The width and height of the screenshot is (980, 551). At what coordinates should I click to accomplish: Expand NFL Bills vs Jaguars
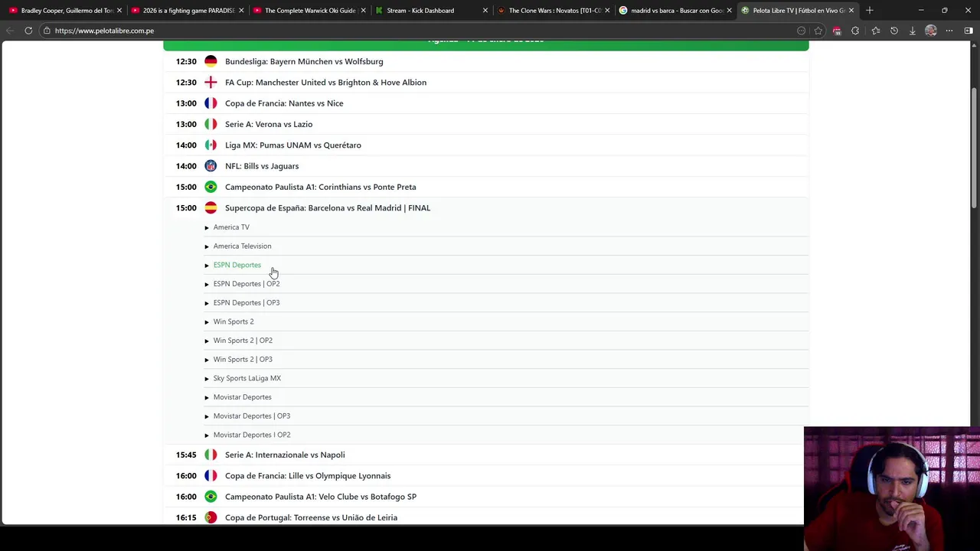[x=485, y=166]
